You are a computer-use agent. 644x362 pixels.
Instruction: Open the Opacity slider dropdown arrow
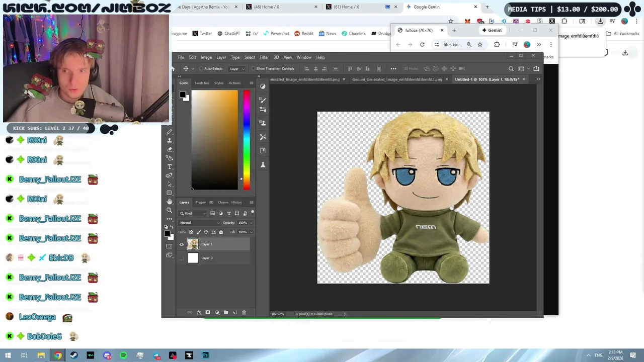pyautogui.click(x=251, y=223)
